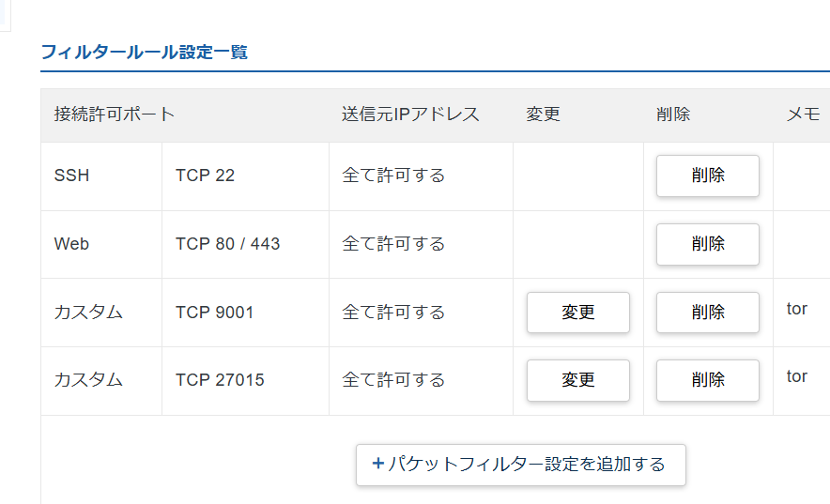Click the TCP 22 port cell

click(205, 176)
